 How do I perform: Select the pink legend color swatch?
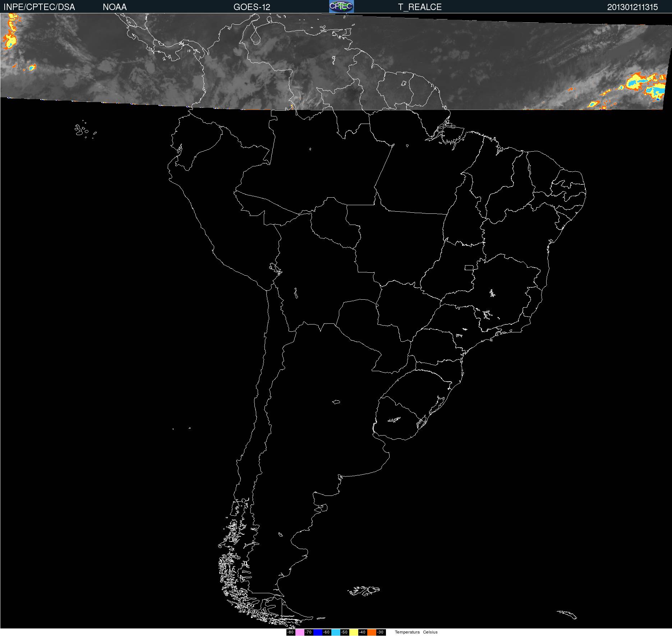click(x=300, y=632)
